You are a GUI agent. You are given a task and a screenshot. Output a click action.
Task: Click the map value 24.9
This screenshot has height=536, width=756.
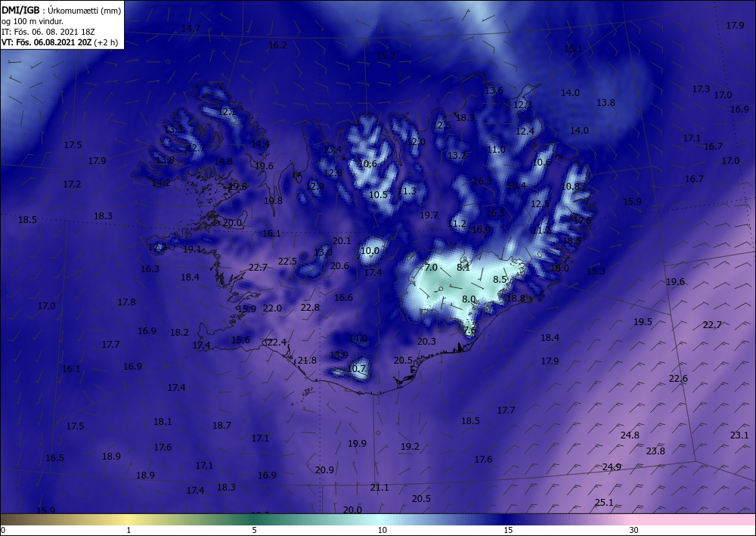(x=612, y=466)
